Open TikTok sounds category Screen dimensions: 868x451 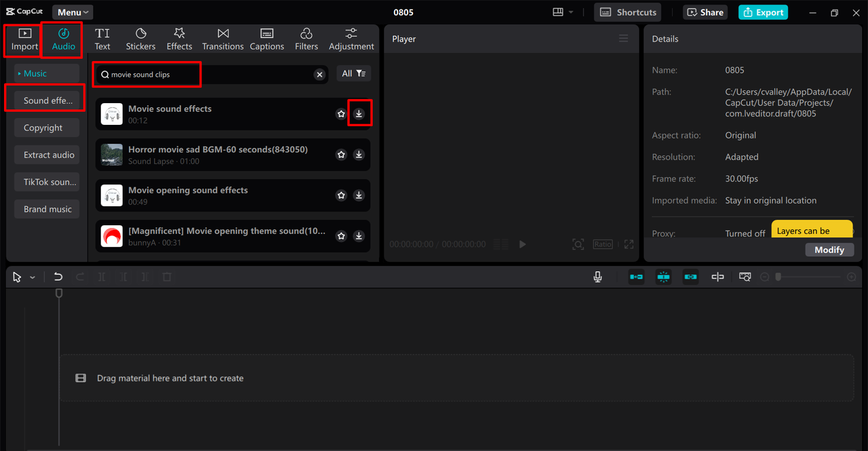(x=47, y=182)
